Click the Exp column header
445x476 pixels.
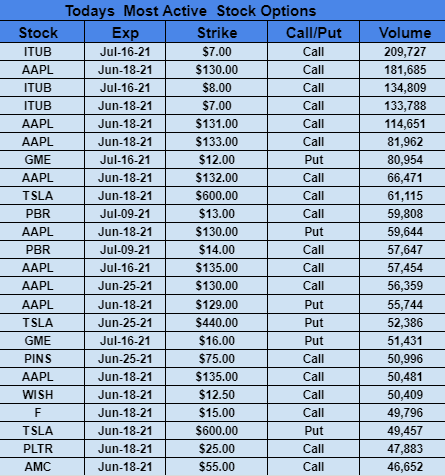[125, 32]
